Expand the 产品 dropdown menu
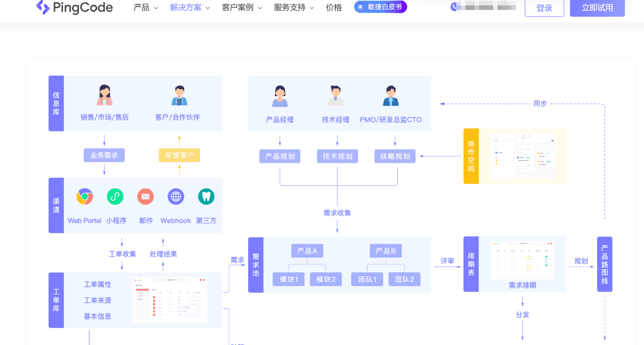This screenshot has width=644, height=345. (x=146, y=8)
